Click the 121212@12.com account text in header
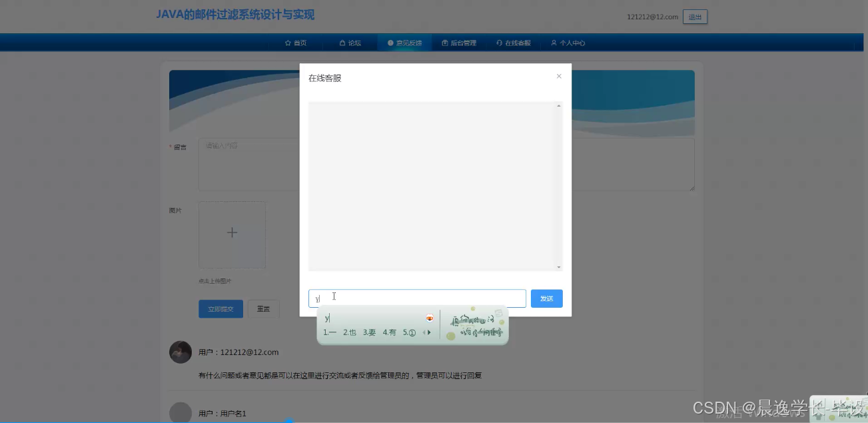The width and height of the screenshot is (868, 423). click(x=652, y=17)
